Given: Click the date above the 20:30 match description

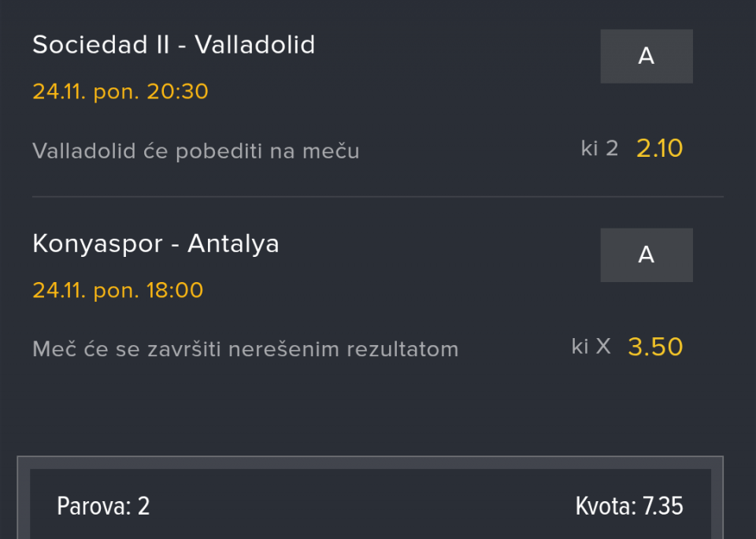Looking at the screenshot, I should tap(57, 91).
